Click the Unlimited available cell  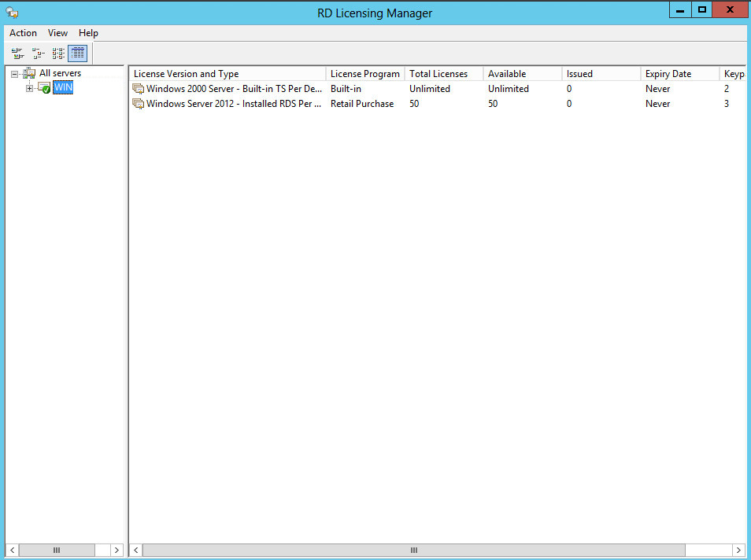pos(509,89)
